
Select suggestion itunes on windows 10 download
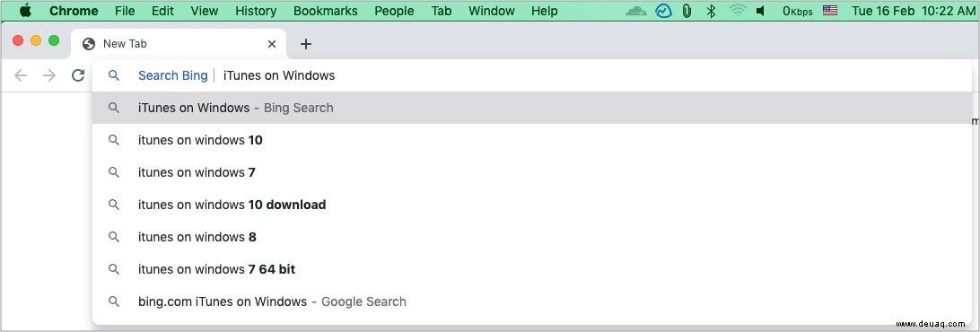[532, 205]
